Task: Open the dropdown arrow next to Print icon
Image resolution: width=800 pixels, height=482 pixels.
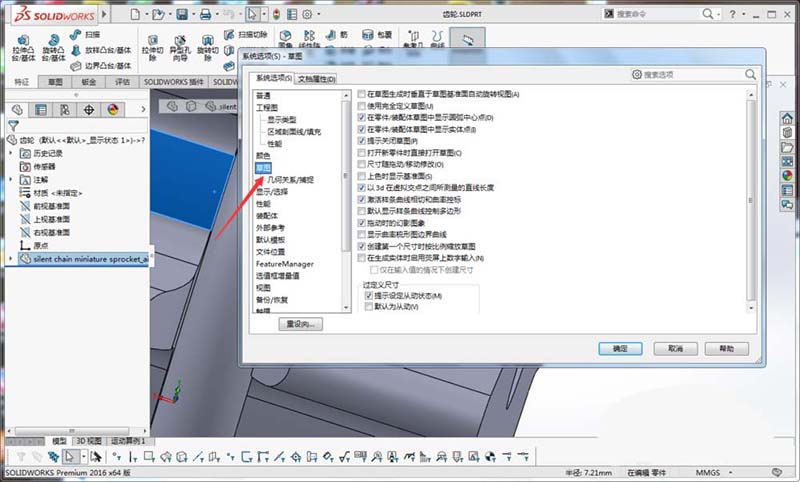Action: point(217,14)
